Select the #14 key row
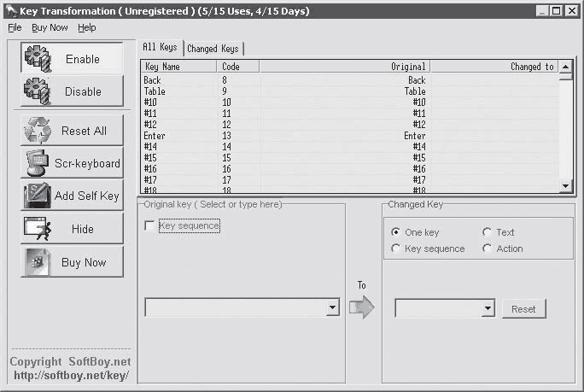This screenshot has width=584, height=392. (350, 147)
